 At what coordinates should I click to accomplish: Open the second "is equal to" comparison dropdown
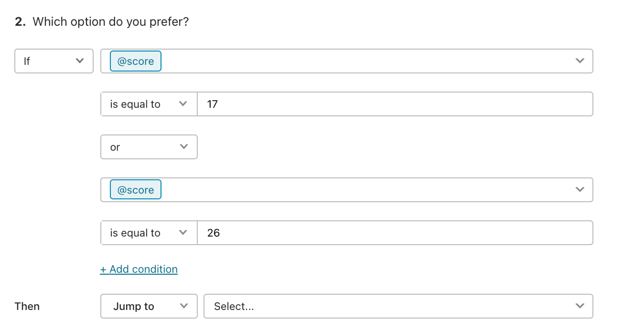pyautogui.click(x=149, y=232)
